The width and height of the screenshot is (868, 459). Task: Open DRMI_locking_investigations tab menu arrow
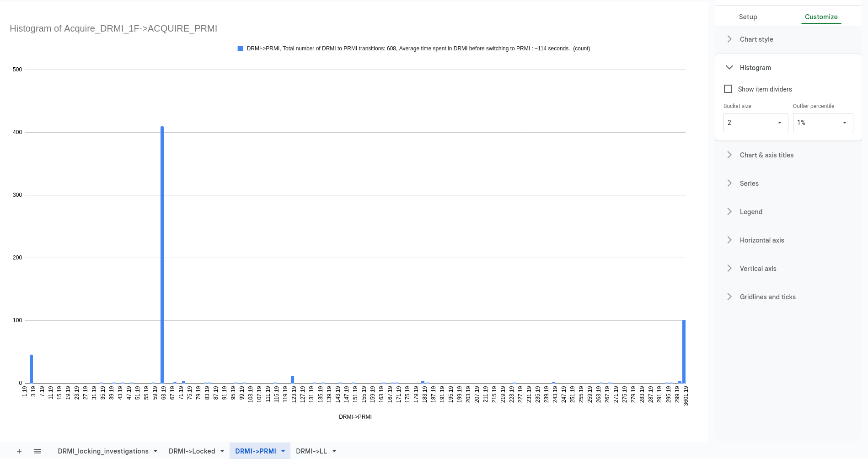(155, 451)
